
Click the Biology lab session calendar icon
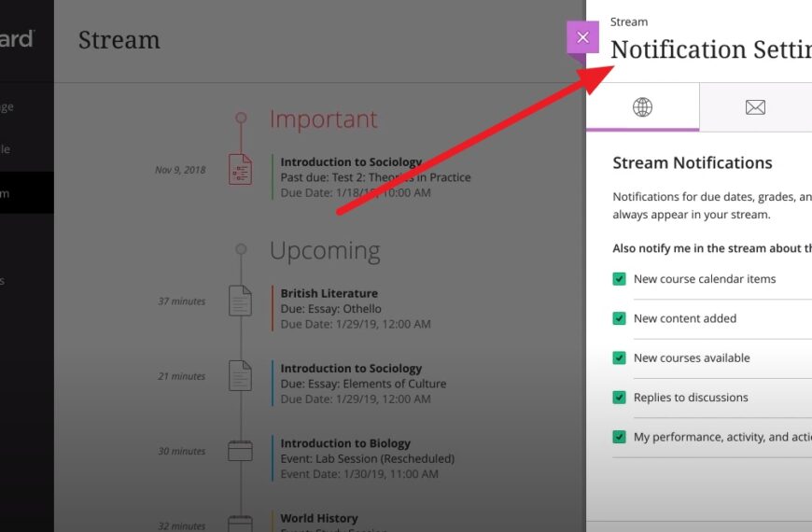[x=241, y=451]
